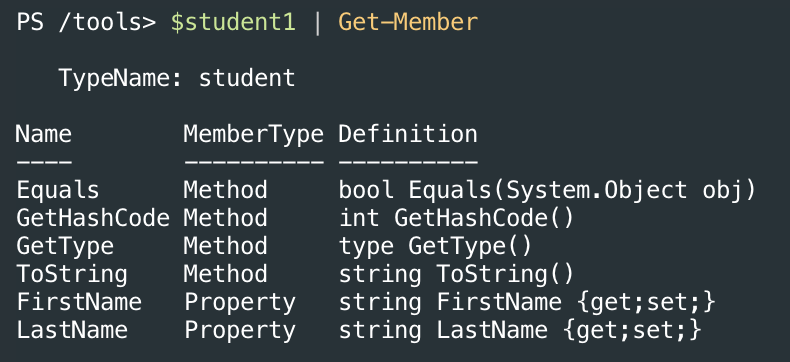Viewport: 790px width, 362px height.
Task: Click string ToString() definition
Action: click(456, 274)
